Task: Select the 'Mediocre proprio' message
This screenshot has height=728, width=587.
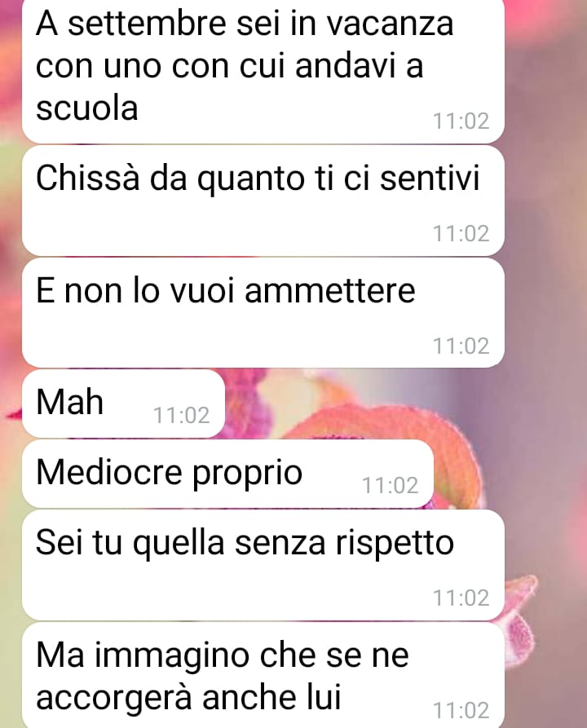Action: [227, 474]
